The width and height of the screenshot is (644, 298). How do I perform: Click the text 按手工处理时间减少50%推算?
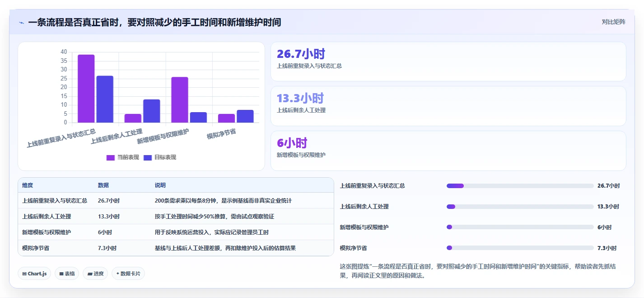[x=191, y=217]
